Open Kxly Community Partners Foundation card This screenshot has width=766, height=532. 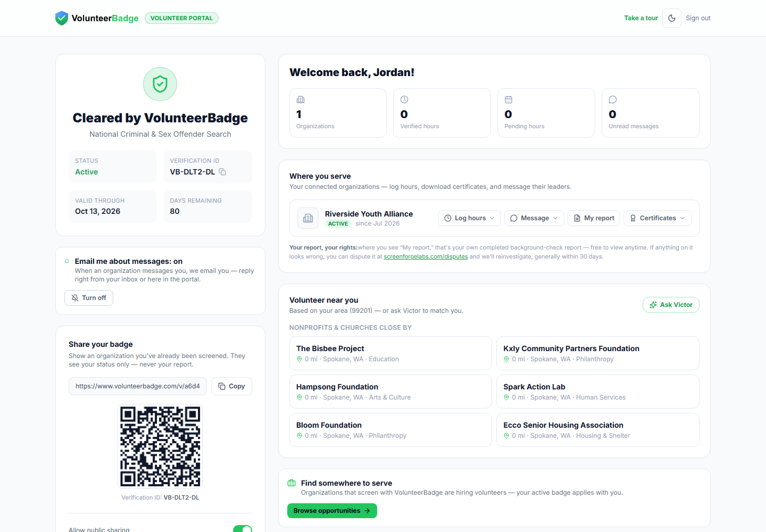tap(598, 353)
